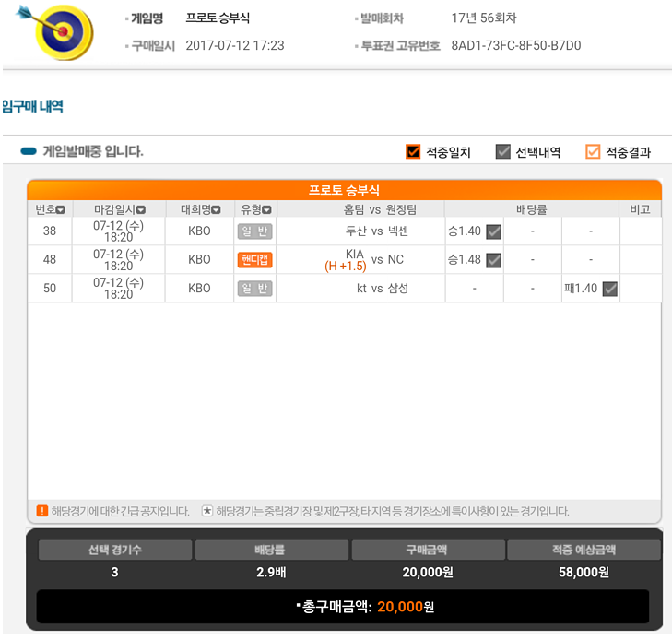Click the 2.9배 total odds value

tap(271, 573)
